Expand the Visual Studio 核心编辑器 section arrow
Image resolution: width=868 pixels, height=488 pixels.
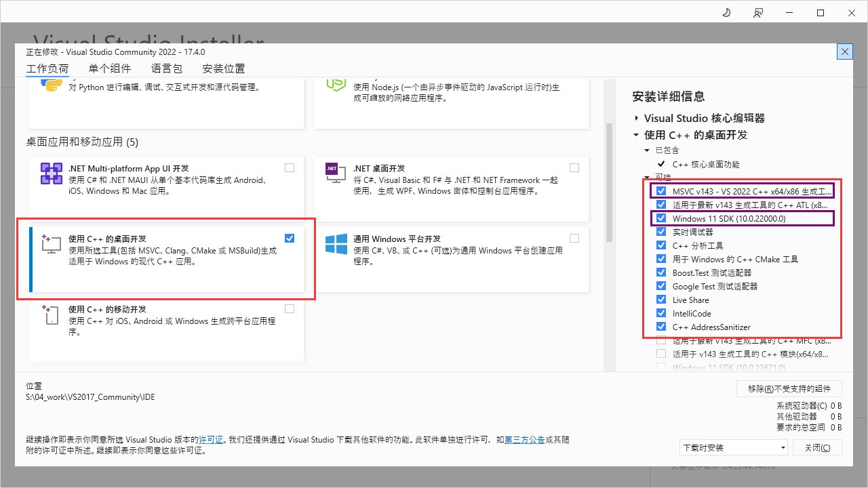(x=637, y=118)
